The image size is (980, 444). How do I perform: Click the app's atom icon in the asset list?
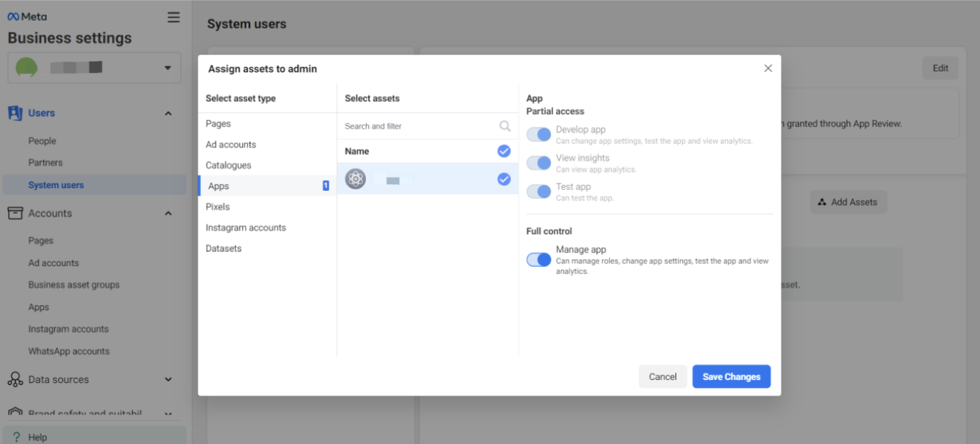click(355, 179)
